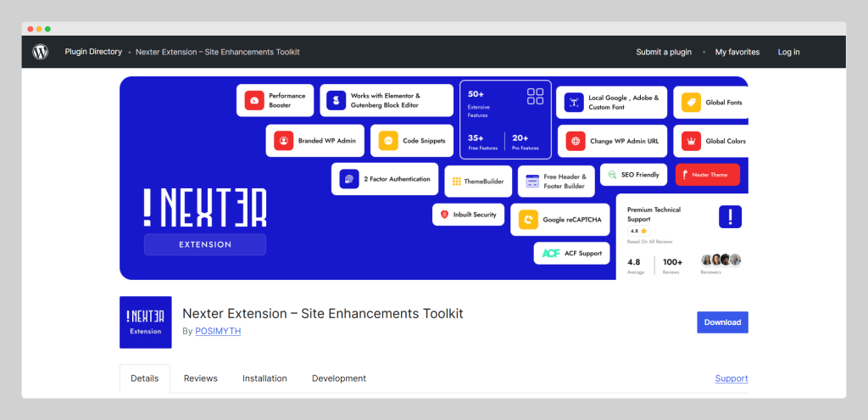The height and width of the screenshot is (420, 868).
Task: Click the '35+ Free Features' text
Action: (x=482, y=142)
